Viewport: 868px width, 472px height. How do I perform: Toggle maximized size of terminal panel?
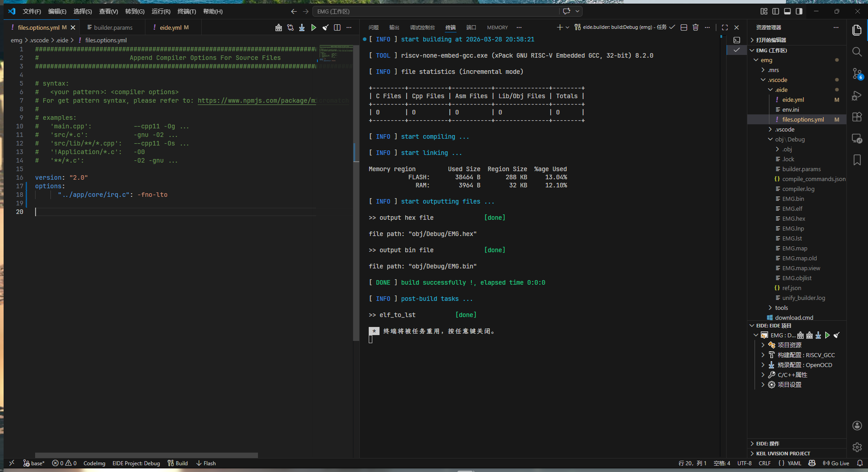coord(725,27)
